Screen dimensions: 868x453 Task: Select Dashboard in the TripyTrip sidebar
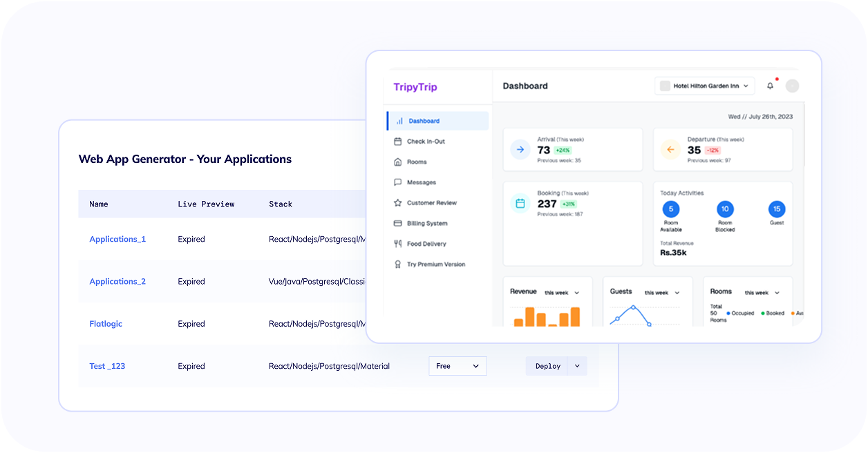coord(424,120)
